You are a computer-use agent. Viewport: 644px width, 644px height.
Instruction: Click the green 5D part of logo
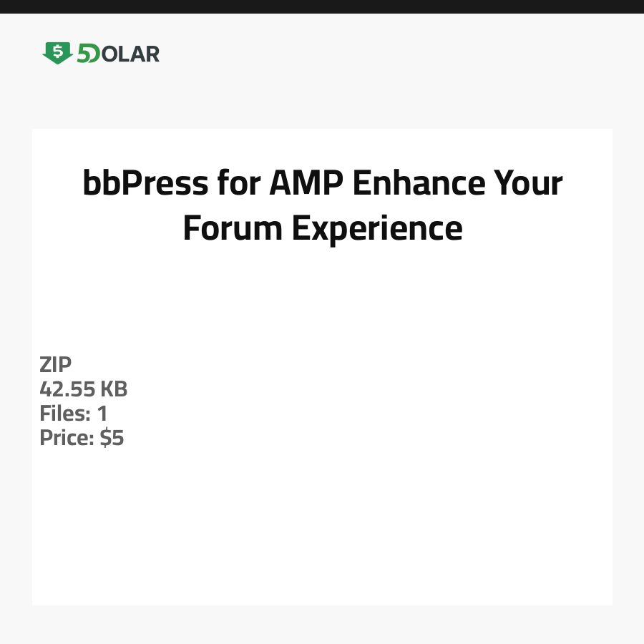(x=88, y=54)
